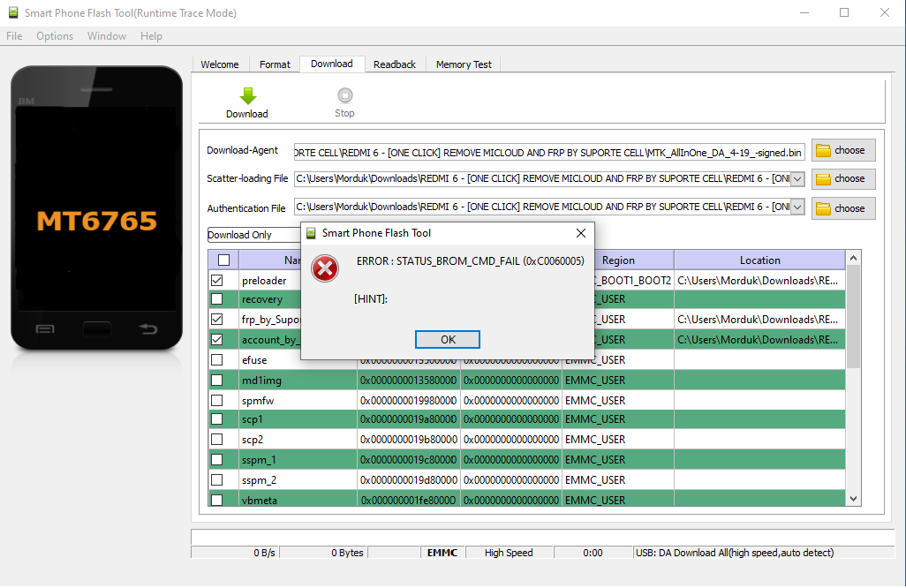Click the Scatter-loading File path field
Image resolution: width=906 pixels, height=588 pixels.
pyautogui.click(x=542, y=179)
